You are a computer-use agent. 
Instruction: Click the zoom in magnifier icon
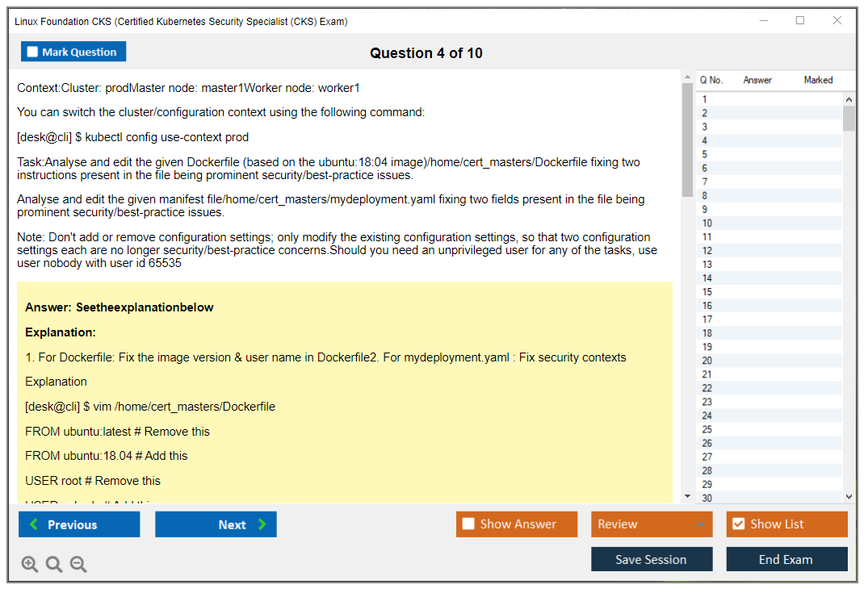click(30, 565)
